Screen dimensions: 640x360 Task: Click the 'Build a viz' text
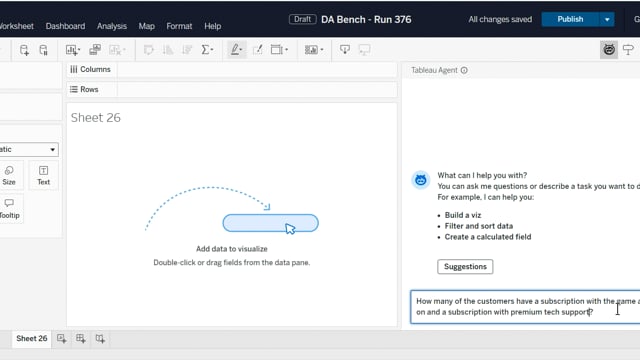point(463,215)
